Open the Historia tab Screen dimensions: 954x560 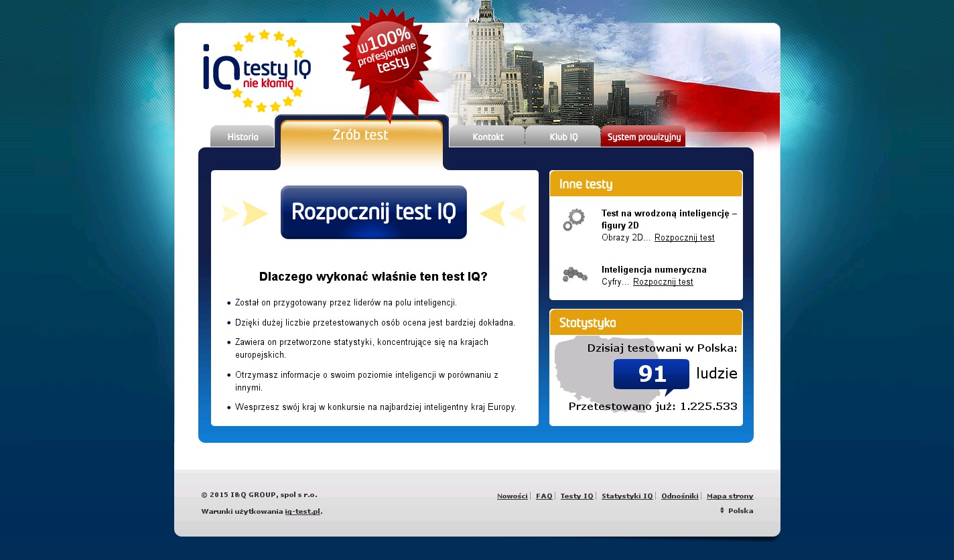pos(243,137)
